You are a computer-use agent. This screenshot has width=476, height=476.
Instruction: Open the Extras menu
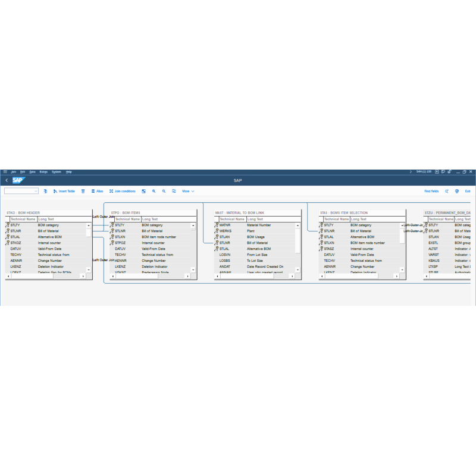click(43, 171)
